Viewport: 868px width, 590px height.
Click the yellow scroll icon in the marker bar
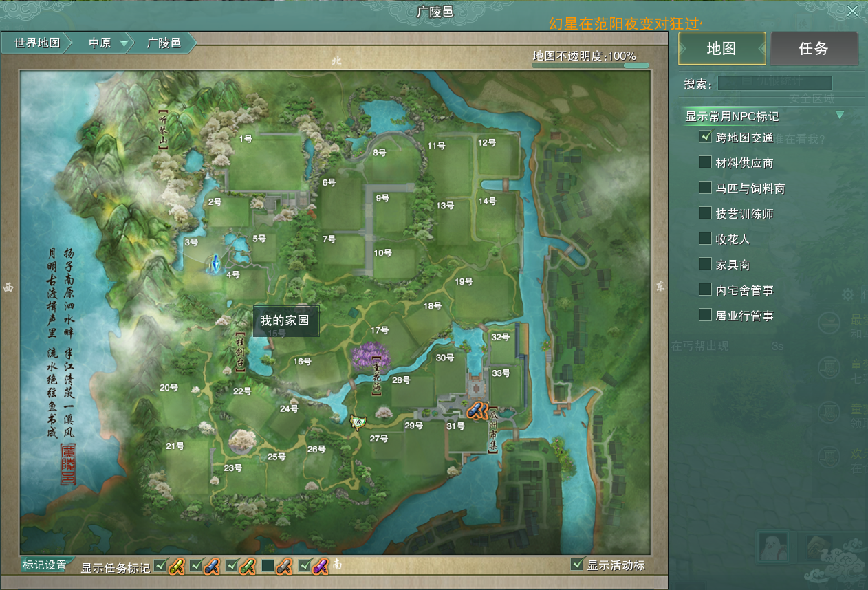pyautogui.click(x=177, y=567)
